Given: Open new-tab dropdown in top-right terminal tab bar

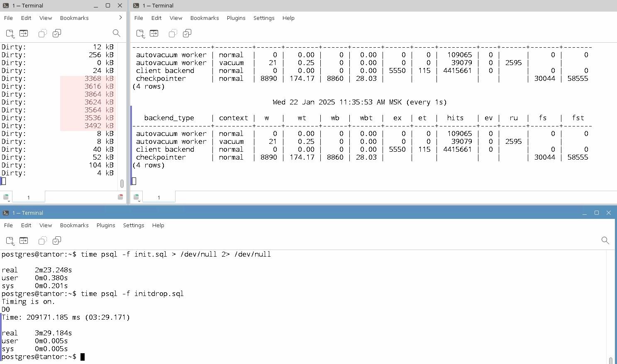Looking at the screenshot, I should [x=137, y=197].
